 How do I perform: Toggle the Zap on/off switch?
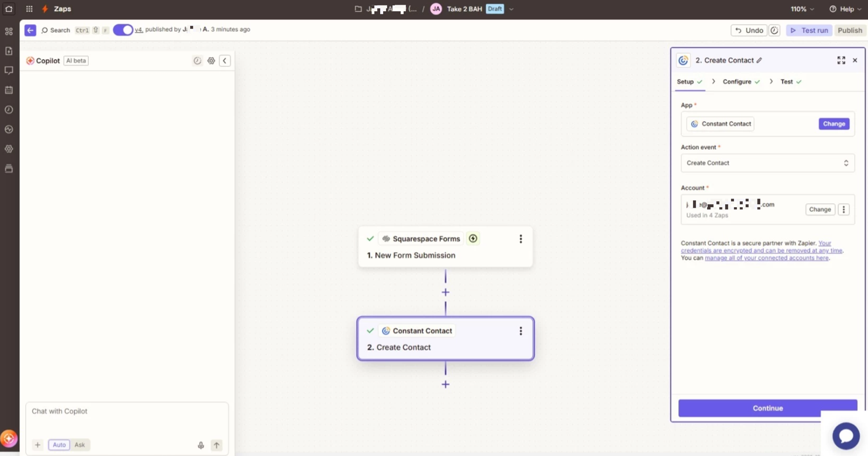pyautogui.click(x=123, y=30)
